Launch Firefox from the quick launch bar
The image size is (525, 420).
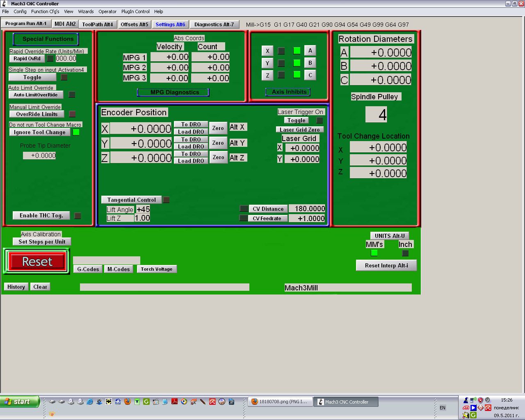[128, 402]
